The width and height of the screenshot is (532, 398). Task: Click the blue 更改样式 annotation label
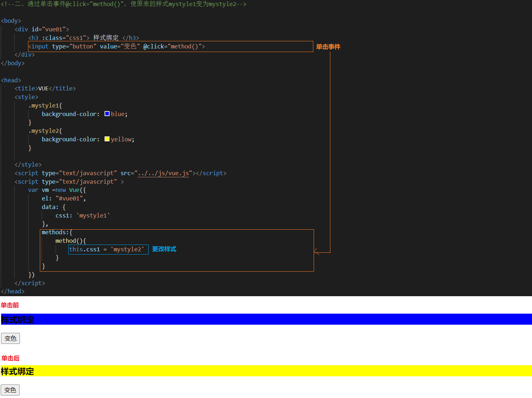pyautogui.click(x=164, y=249)
